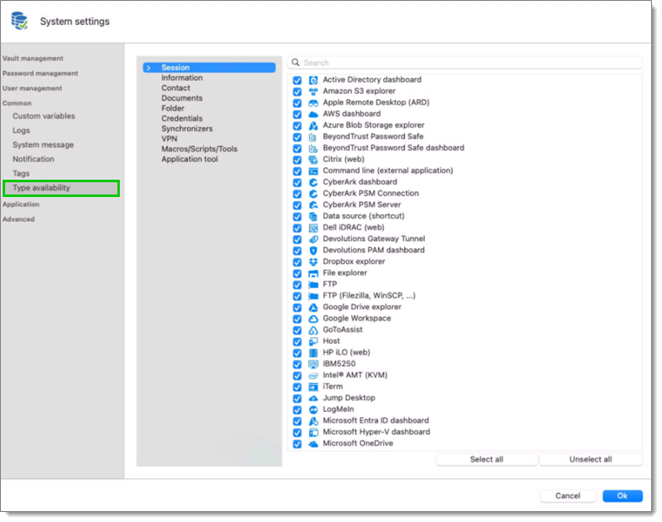Select the VPN category

(169, 139)
